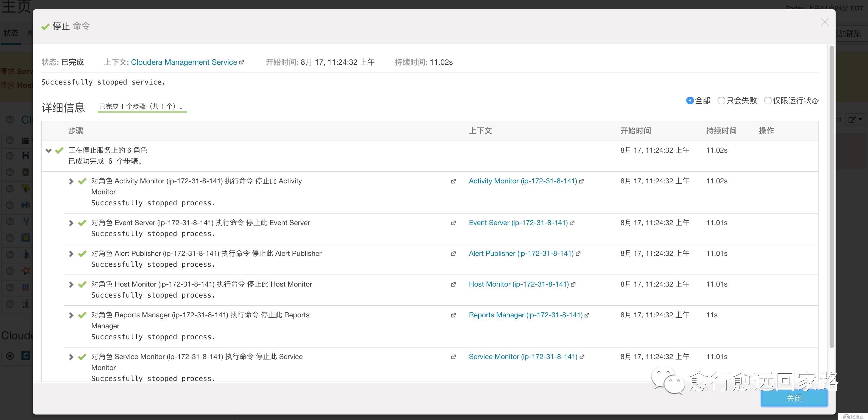Expand the Alert Publisher stop step
The width and height of the screenshot is (868, 420).
click(71, 254)
